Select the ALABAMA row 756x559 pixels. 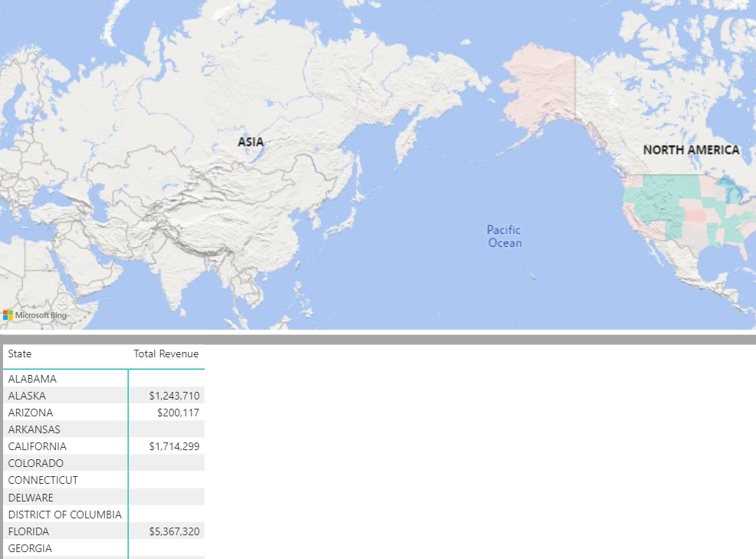click(104, 379)
